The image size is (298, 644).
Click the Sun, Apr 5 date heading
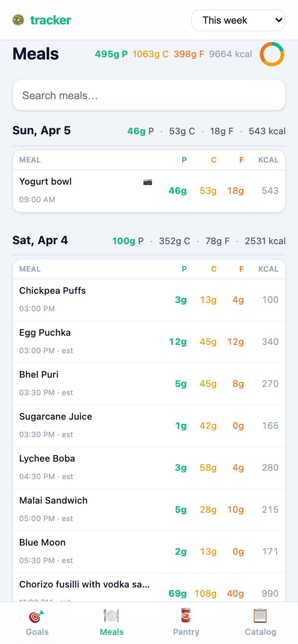click(x=42, y=130)
